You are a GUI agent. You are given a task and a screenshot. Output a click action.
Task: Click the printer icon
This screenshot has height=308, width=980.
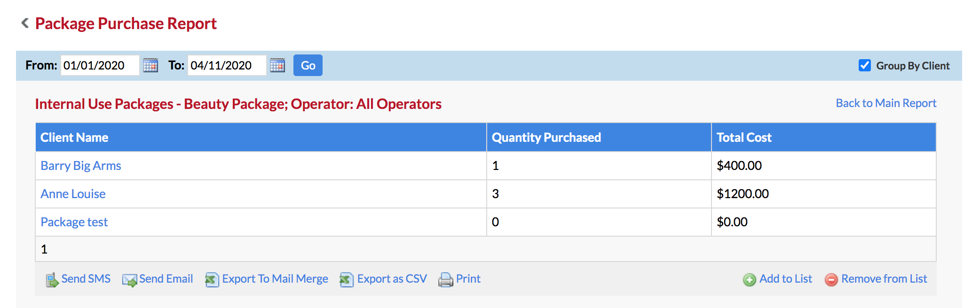click(x=445, y=280)
